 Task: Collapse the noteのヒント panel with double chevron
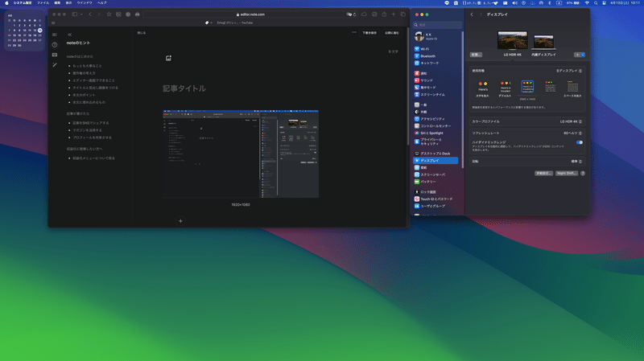(69, 35)
